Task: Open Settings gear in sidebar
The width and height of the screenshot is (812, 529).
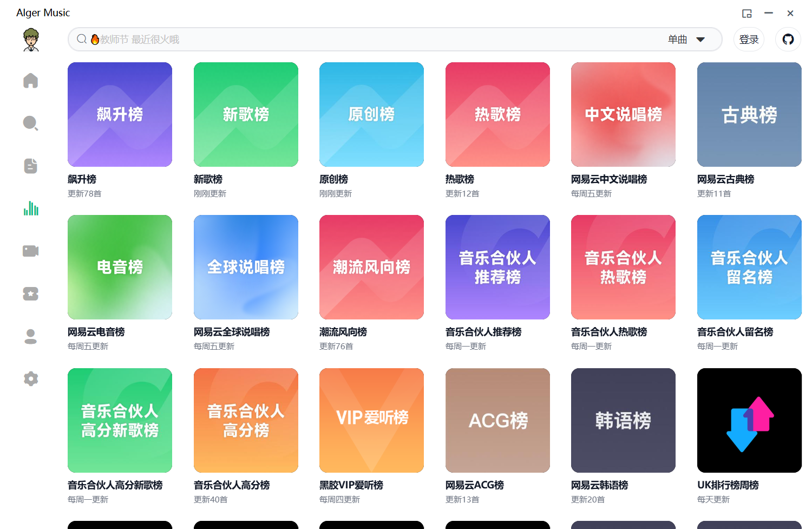Action: 31,378
